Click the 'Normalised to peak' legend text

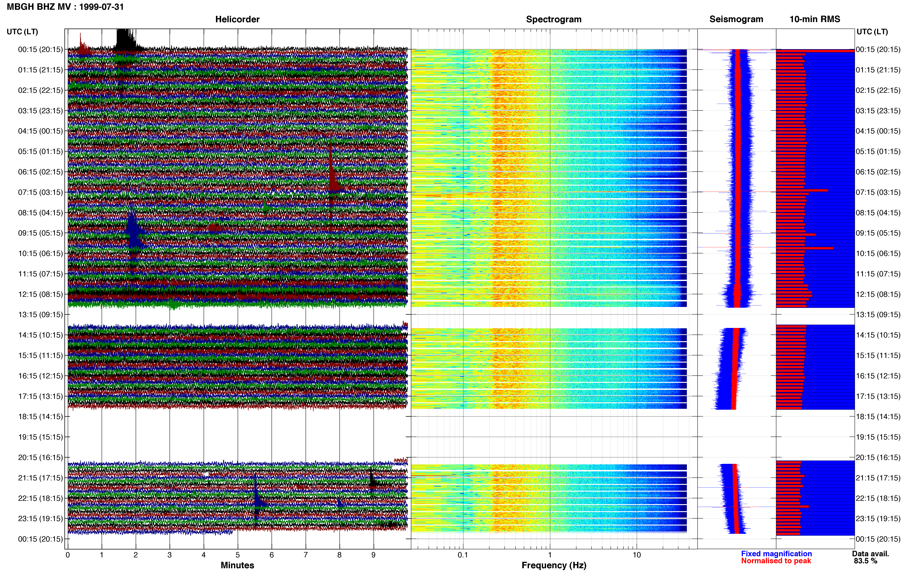pos(776,561)
